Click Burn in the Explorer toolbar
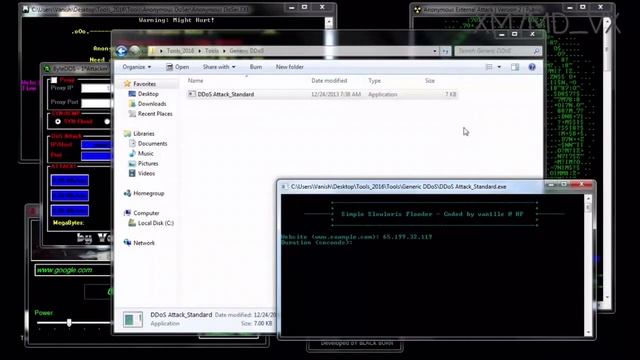Viewport: 640px width, 360px height. click(256, 67)
